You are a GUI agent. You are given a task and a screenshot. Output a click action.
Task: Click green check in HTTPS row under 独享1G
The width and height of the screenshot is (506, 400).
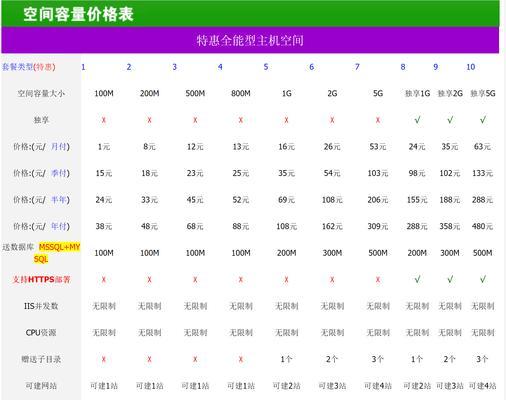click(x=417, y=279)
